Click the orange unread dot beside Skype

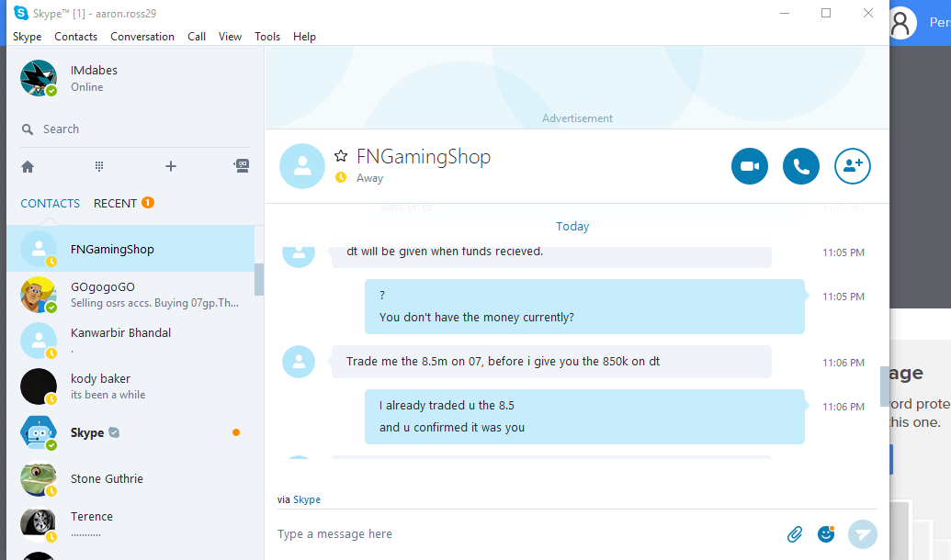pyautogui.click(x=236, y=432)
